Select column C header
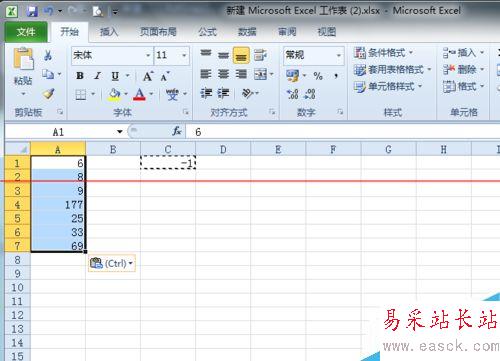Screen dimensions: 500x361 pos(168,149)
